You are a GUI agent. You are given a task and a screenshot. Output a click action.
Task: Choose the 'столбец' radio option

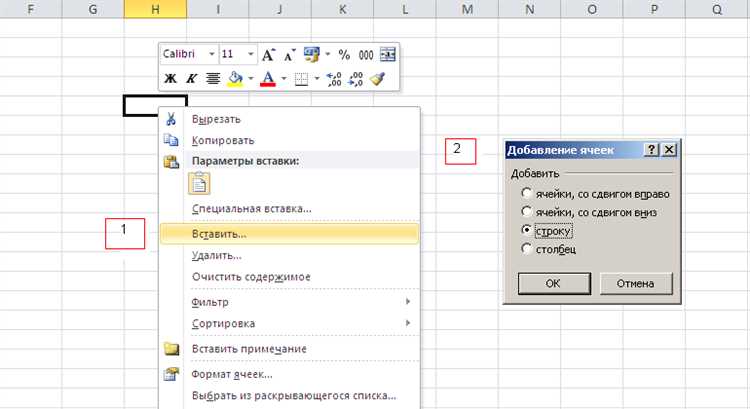(527, 249)
